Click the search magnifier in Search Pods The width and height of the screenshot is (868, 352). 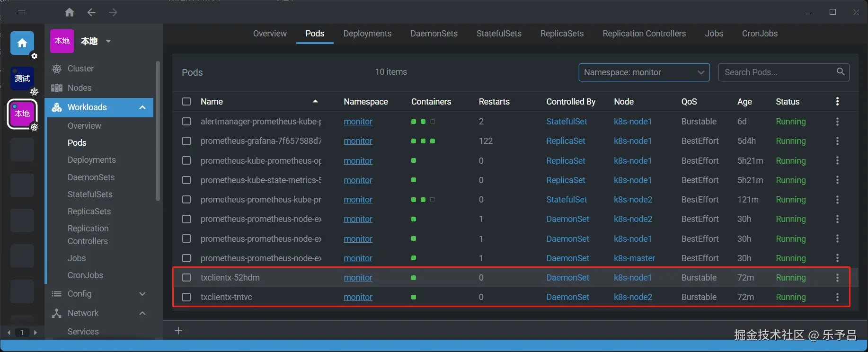click(841, 72)
